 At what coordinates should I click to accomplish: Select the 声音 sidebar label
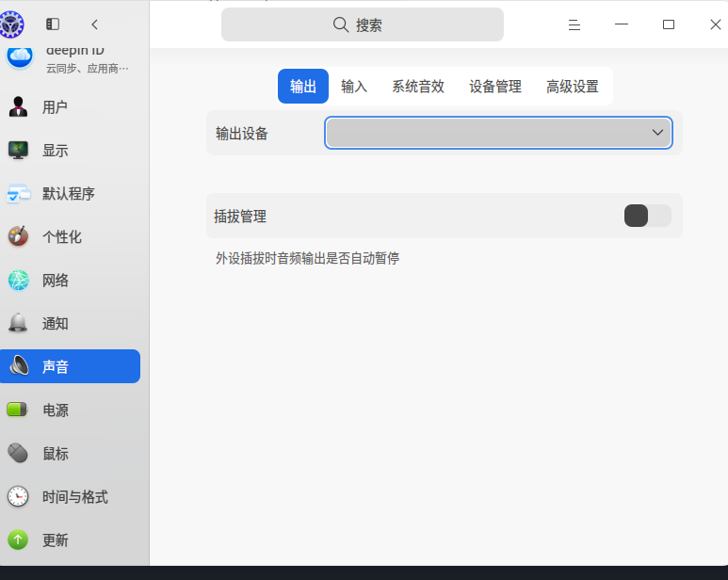pyautogui.click(x=55, y=366)
